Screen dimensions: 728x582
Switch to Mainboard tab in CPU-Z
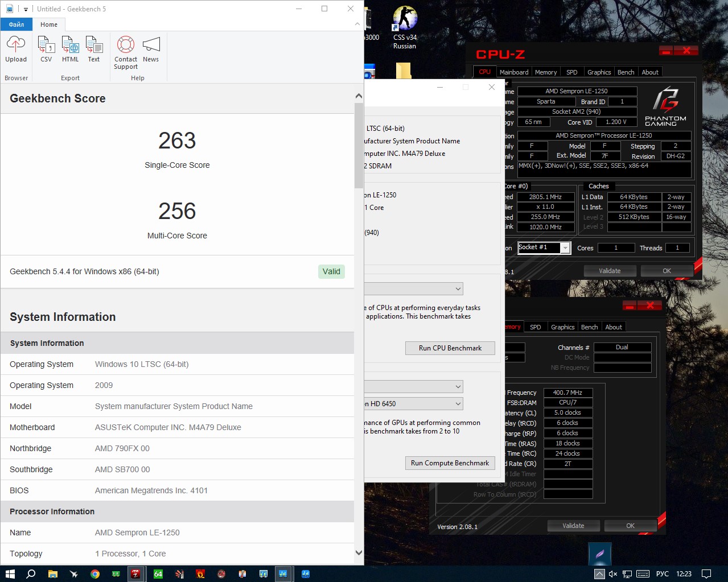pyautogui.click(x=514, y=72)
